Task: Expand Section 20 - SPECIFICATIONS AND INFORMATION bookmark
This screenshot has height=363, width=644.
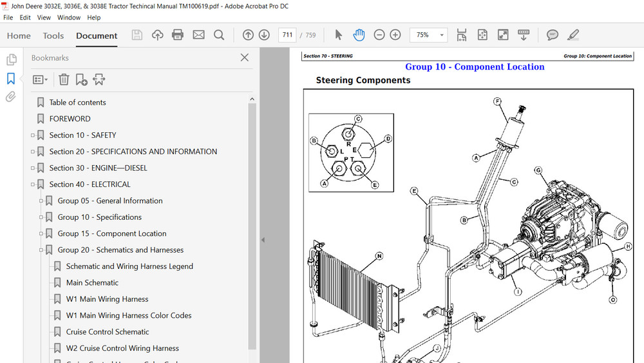Action: tap(33, 152)
